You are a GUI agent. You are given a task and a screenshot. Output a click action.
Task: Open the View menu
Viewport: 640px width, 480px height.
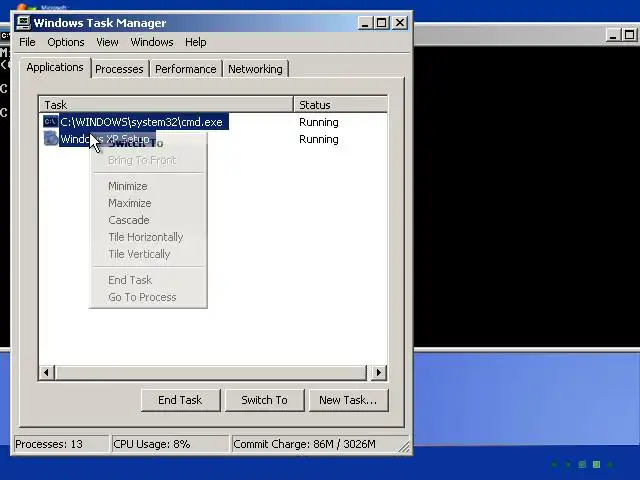pyautogui.click(x=107, y=42)
